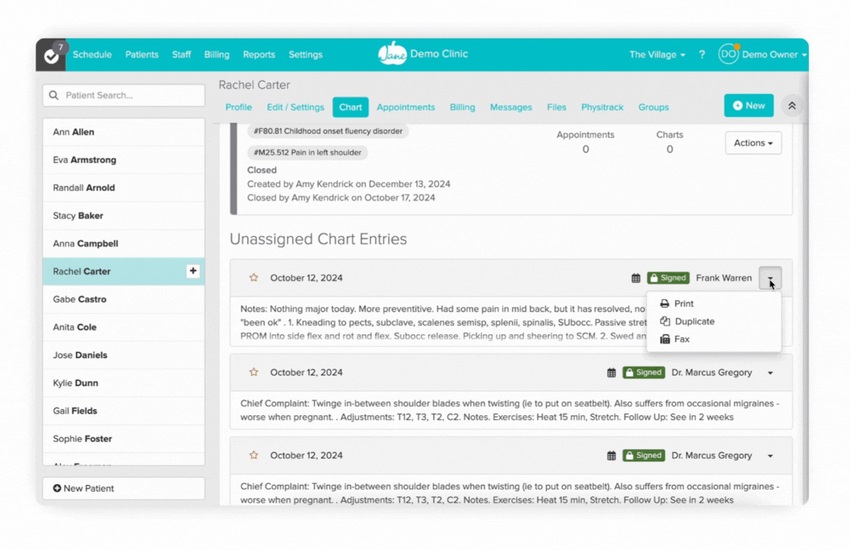Click the plus icon beside Rachel Carter
850x550 pixels.
[193, 271]
